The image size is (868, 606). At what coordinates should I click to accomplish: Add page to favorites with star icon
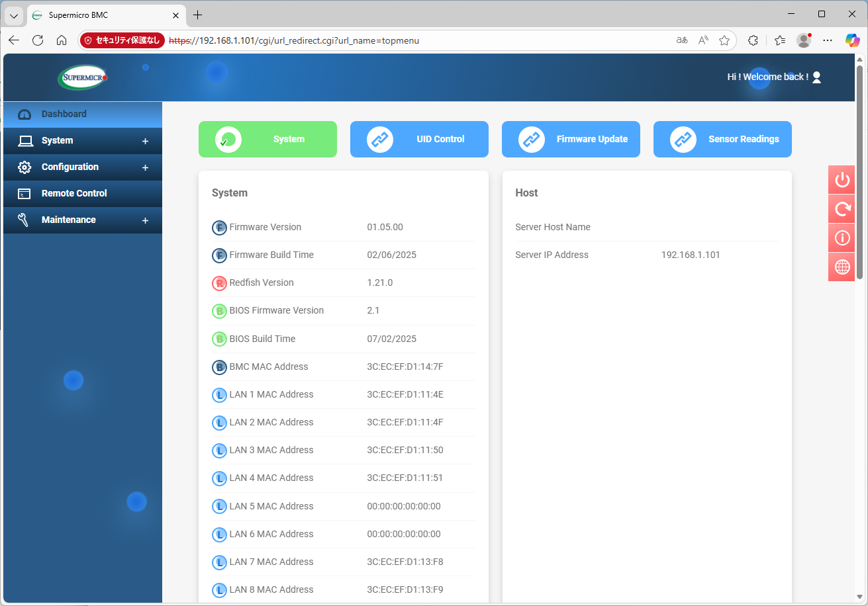pyautogui.click(x=724, y=40)
